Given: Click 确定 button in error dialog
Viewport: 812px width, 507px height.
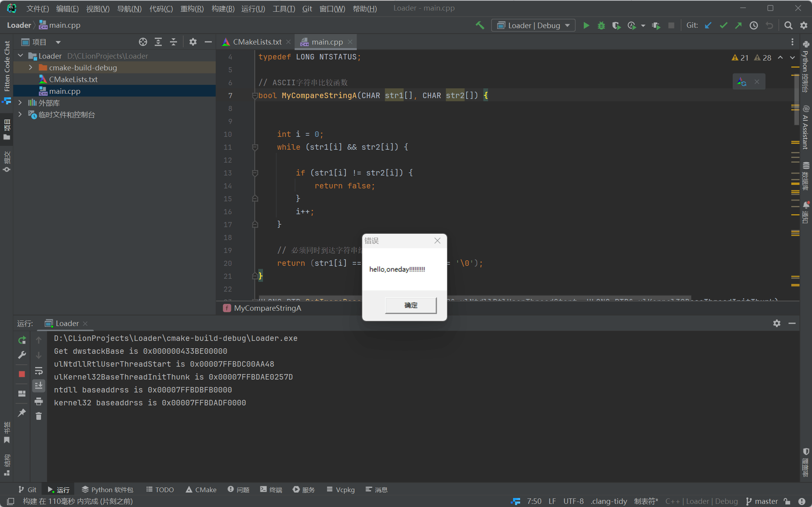Looking at the screenshot, I should tap(411, 305).
